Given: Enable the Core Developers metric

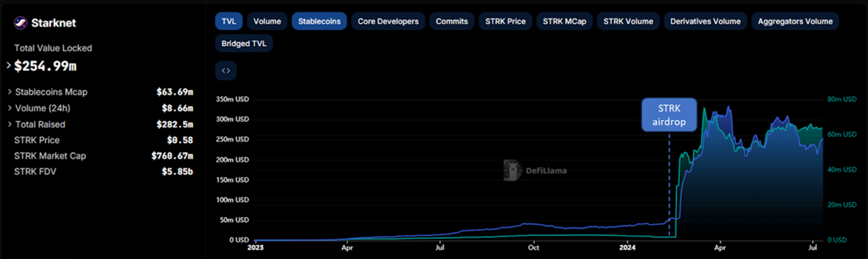Looking at the screenshot, I should coord(388,21).
